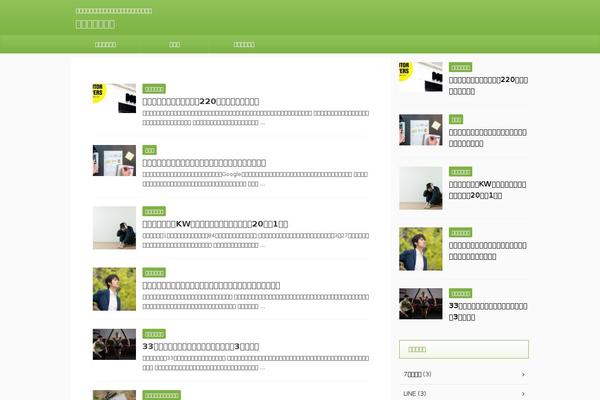The height and width of the screenshot is (400, 600).
Task: Click sidebar category tag above "33" title
Action: [x=460, y=293]
